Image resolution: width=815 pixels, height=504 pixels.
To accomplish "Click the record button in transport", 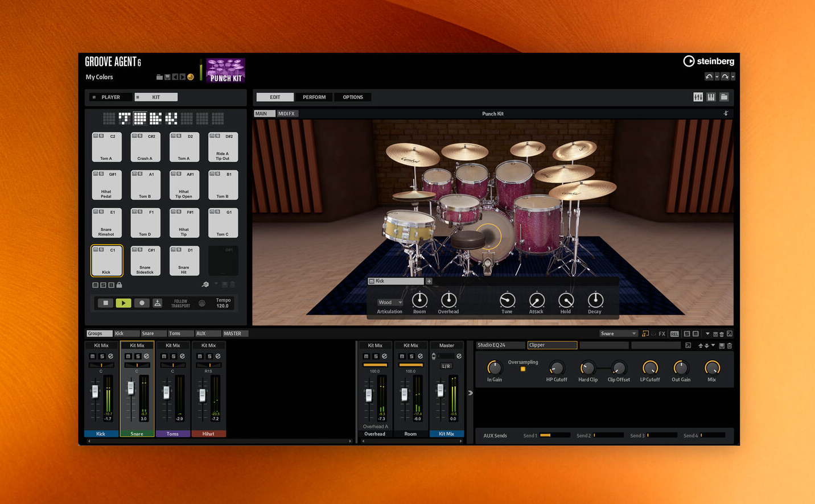I will tap(142, 303).
